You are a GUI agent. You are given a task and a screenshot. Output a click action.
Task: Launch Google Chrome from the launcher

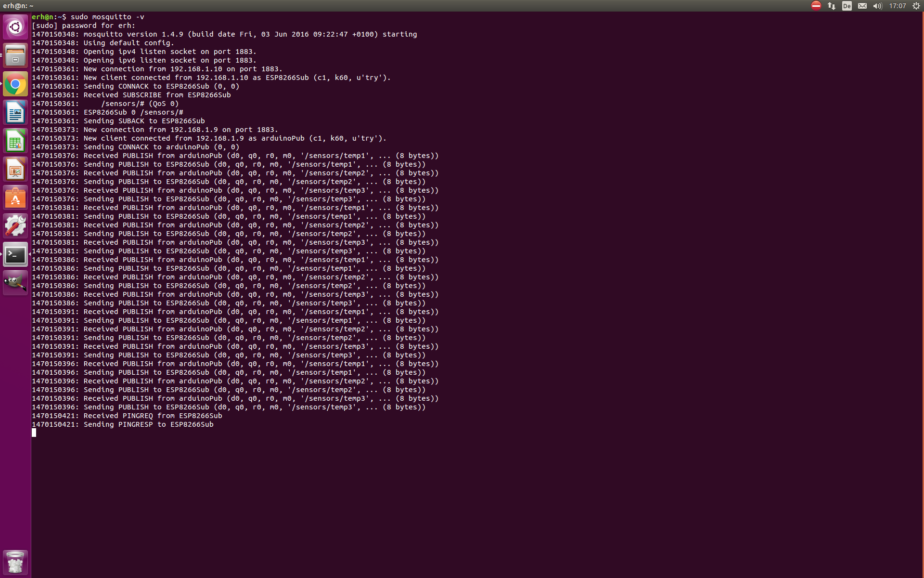[15, 84]
